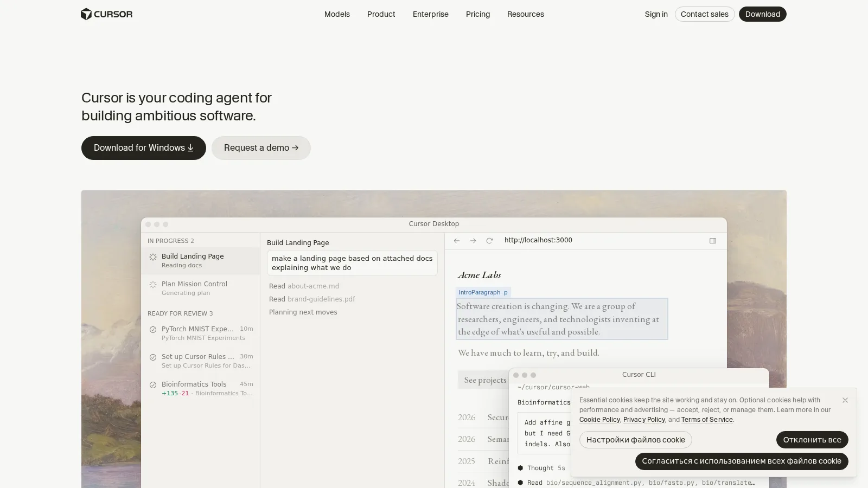Click Download for Windows button
868x488 pixels.
click(144, 148)
